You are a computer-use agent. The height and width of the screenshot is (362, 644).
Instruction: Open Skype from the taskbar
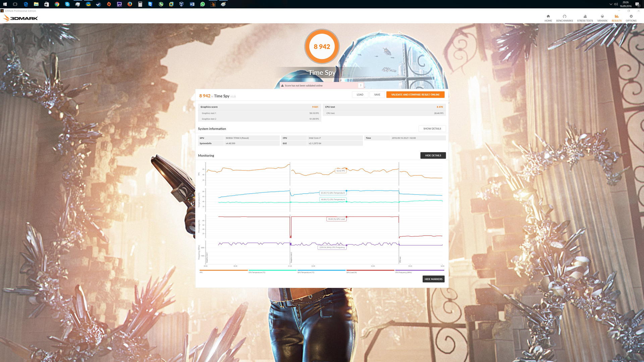point(67,4)
